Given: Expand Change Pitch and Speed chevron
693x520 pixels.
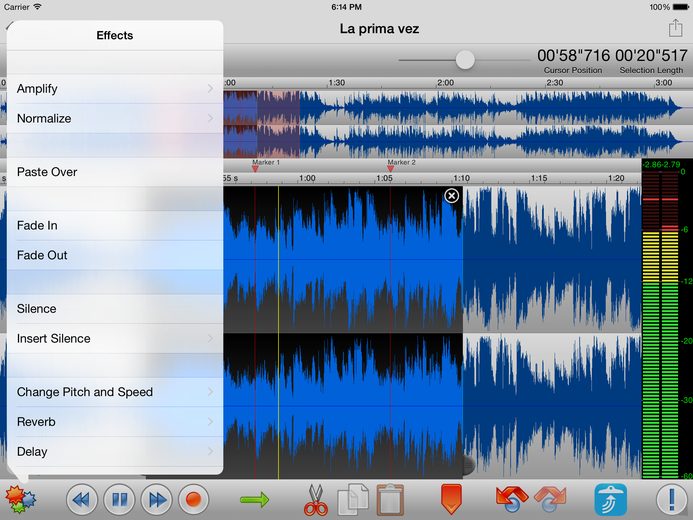Looking at the screenshot, I should (x=210, y=392).
